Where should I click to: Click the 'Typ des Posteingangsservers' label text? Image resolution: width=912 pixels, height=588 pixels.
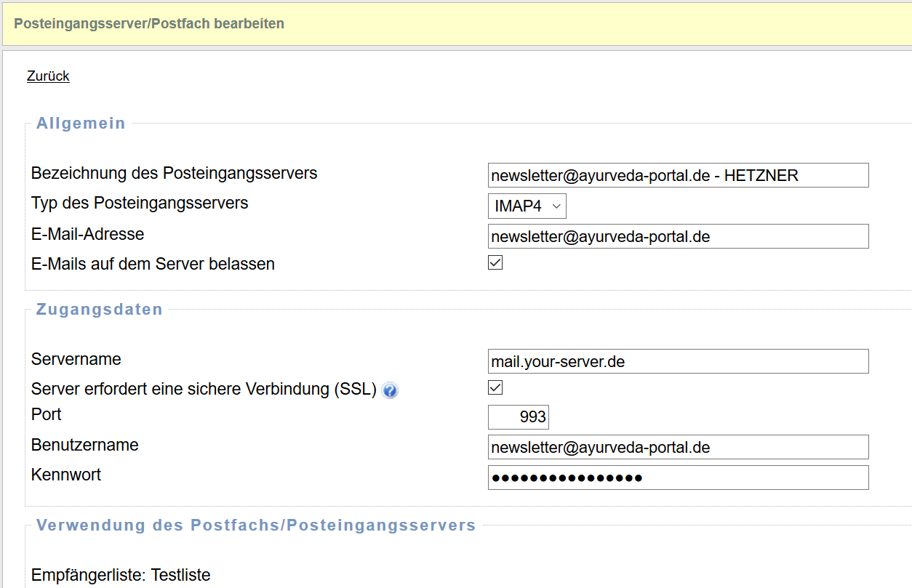pos(140,204)
